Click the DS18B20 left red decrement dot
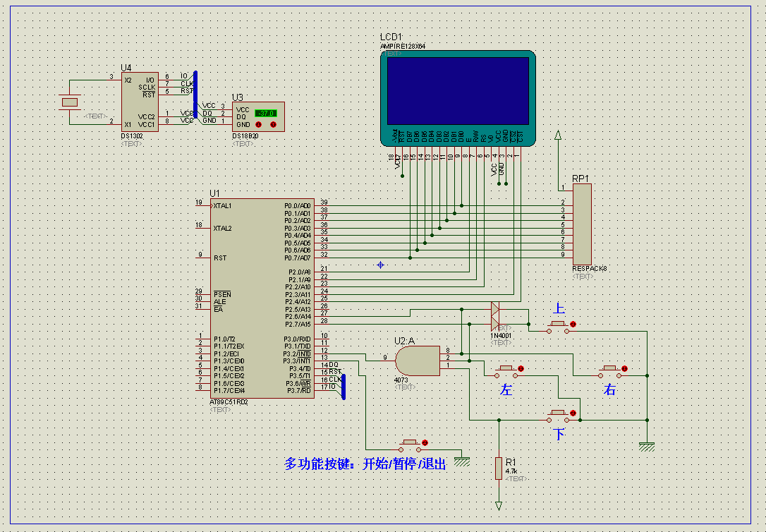This screenshot has width=766, height=532. [258, 125]
